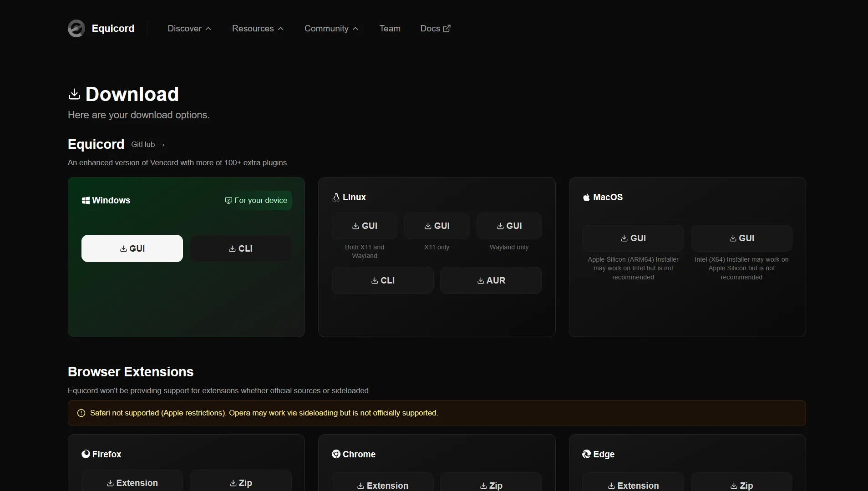The image size is (868, 491).
Task: Click download icon on Edge Zip button
Action: pos(734,486)
